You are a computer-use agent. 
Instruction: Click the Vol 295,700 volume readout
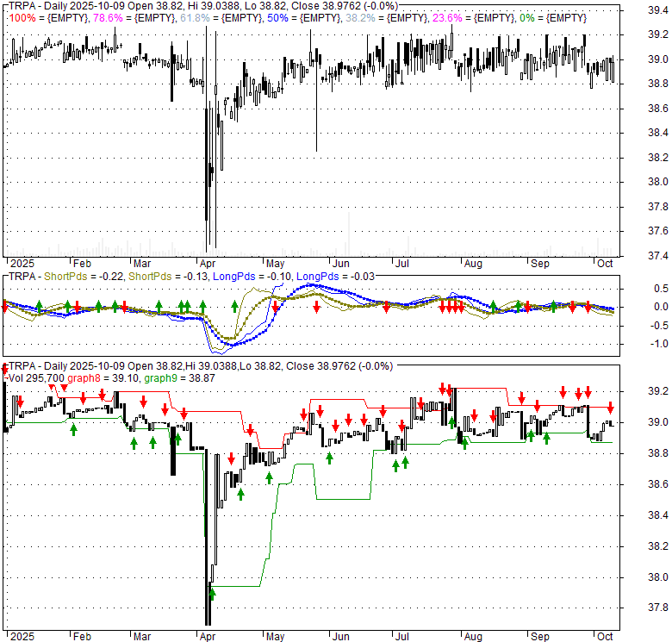point(36,378)
